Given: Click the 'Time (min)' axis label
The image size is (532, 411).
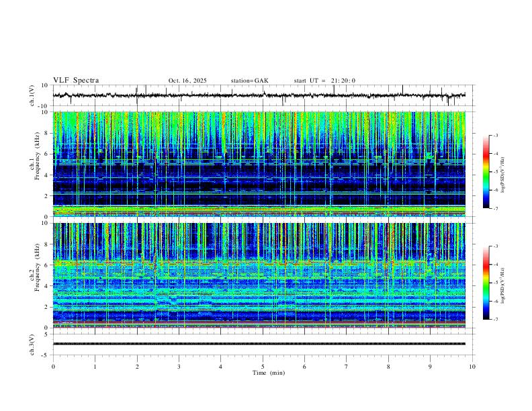Looking at the screenshot, I should click(269, 373).
